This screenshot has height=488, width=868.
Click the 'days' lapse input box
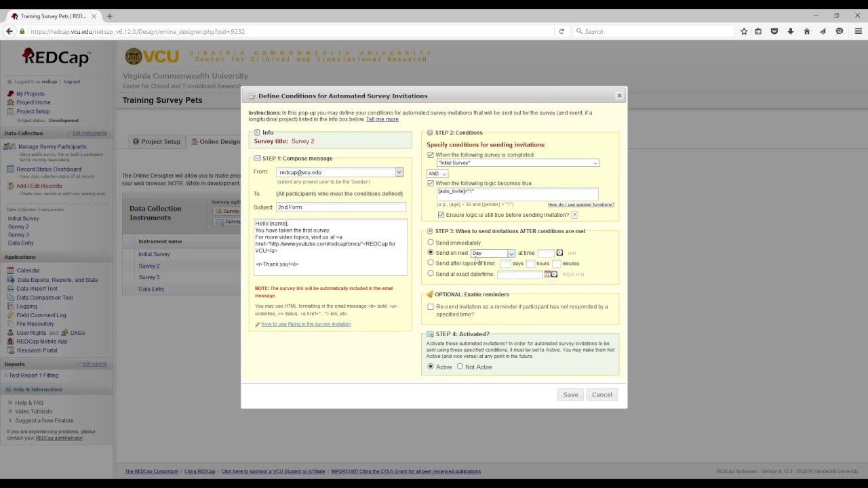click(x=505, y=263)
